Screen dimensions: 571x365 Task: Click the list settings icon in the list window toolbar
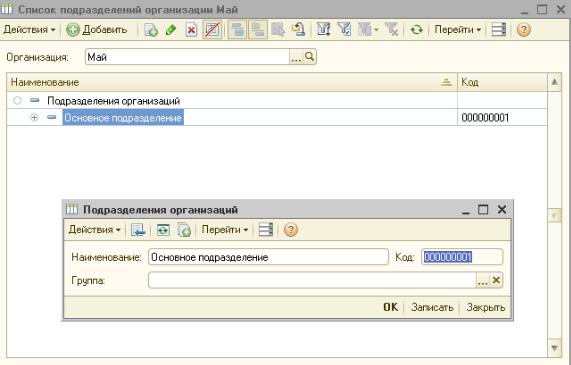499,30
